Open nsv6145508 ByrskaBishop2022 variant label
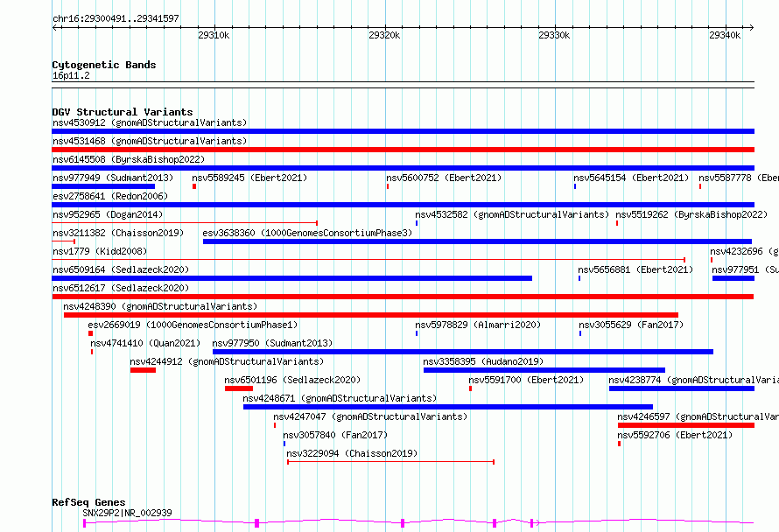 tap(129, 159)
